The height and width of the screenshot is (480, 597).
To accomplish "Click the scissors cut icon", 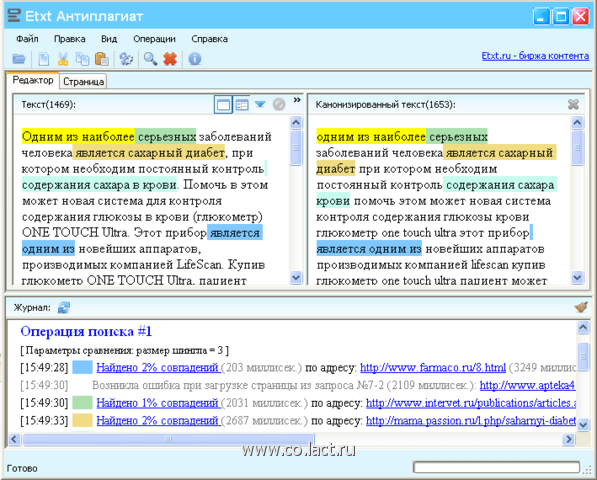I will tap(63, 59).
